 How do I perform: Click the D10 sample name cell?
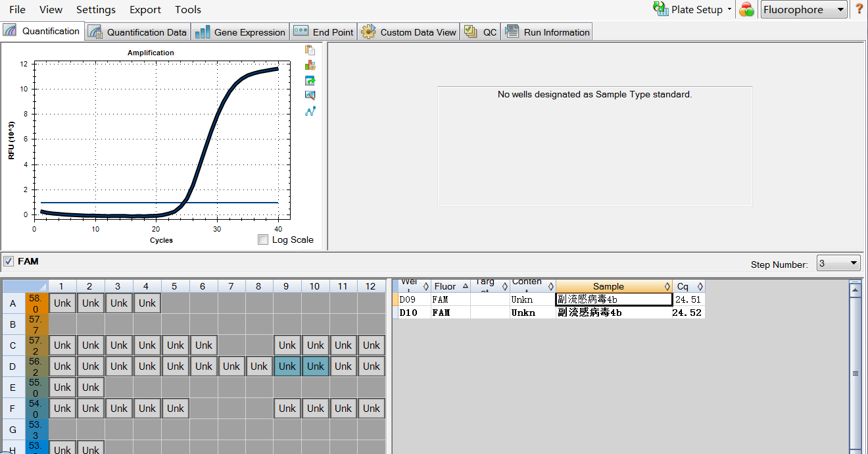pos(614,313)
